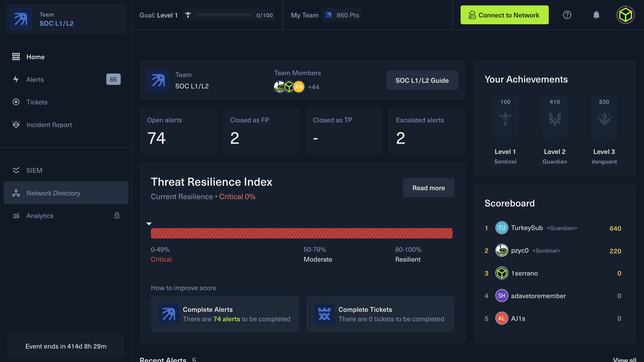644x362 pixels.
Task: Click the SIEM wave icon
Action: coord(16,170)
